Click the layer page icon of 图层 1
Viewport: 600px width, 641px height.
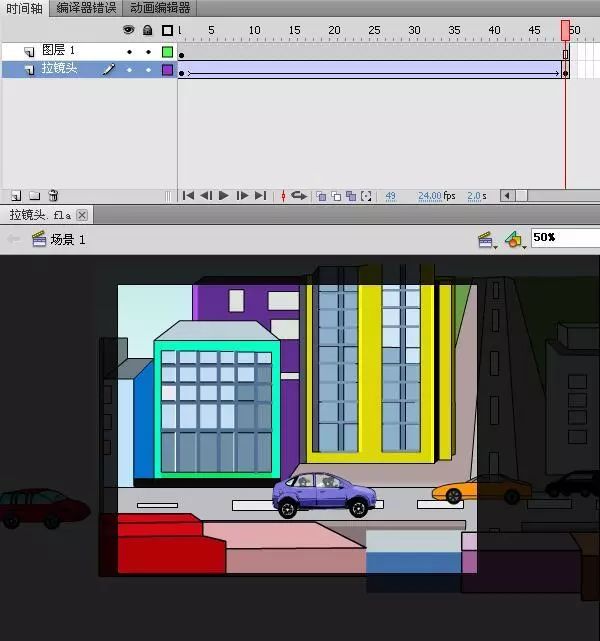pyautogui.click(x=29, y=52)
